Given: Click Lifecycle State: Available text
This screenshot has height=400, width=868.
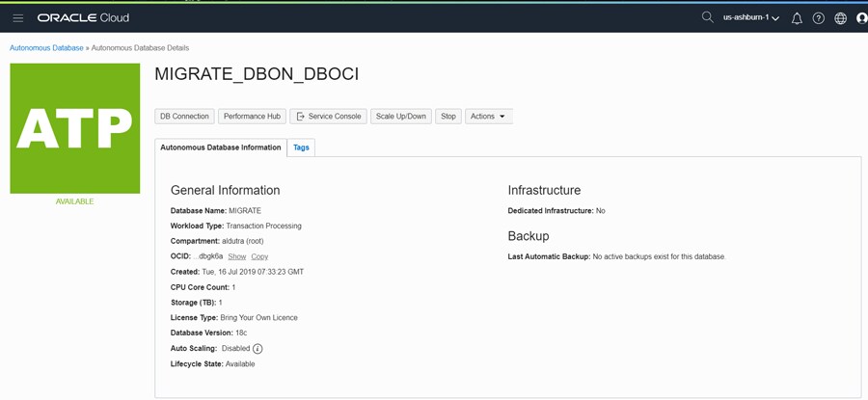Looking at the screenshot, I should pyautogui.click(x=212, y=364).
